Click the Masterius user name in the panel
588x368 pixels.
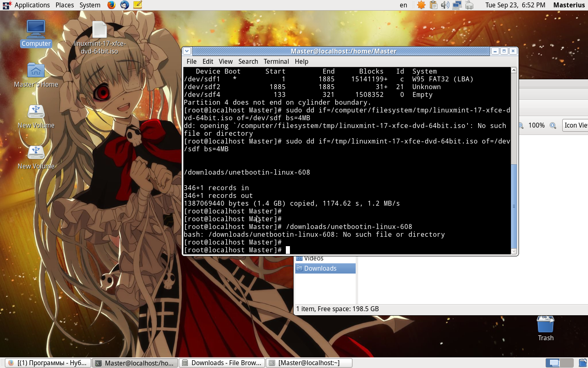tap(569, 5)
